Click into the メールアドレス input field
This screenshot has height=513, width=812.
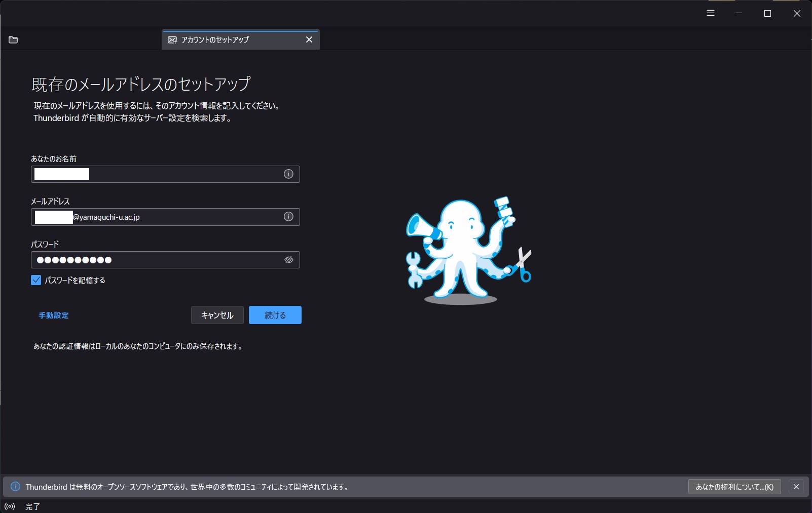pyautogui.click(x=165, y=217)
